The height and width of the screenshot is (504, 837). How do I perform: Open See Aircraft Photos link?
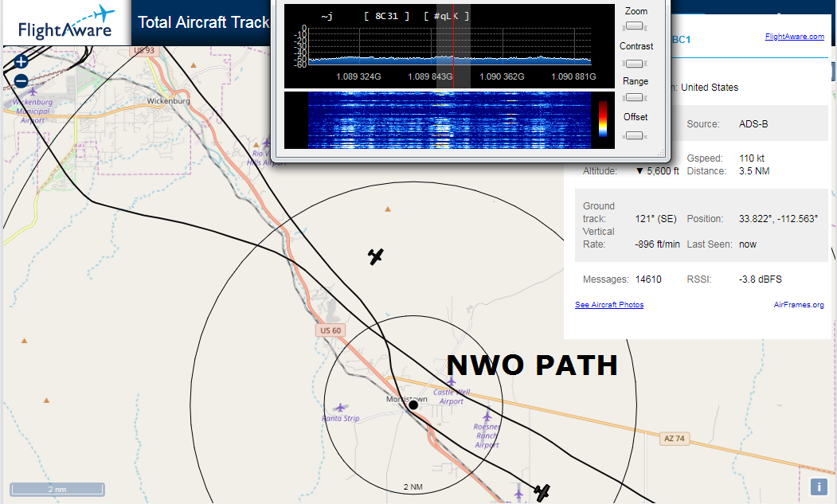(x=609, y=304)
